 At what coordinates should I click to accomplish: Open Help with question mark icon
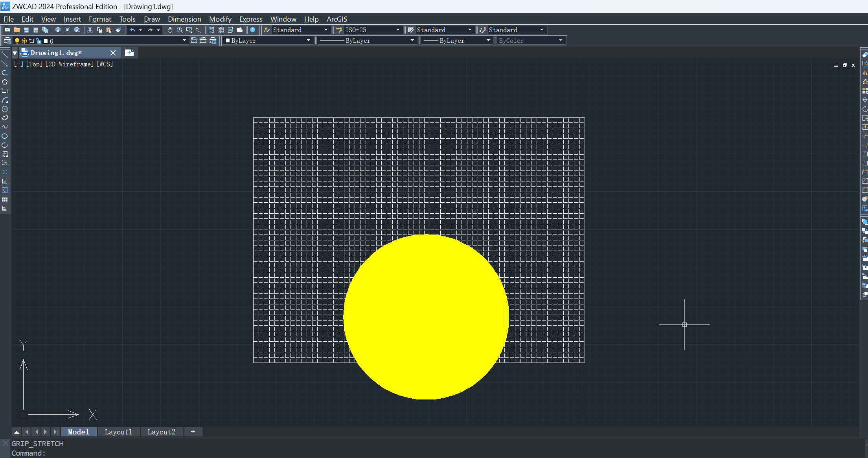[x=253, y=30]
